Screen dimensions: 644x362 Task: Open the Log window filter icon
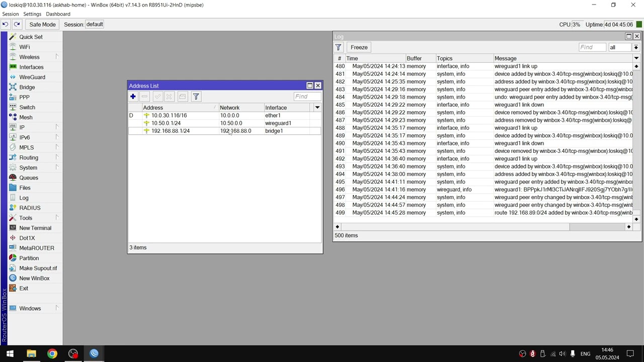click(x=339, y=47)
